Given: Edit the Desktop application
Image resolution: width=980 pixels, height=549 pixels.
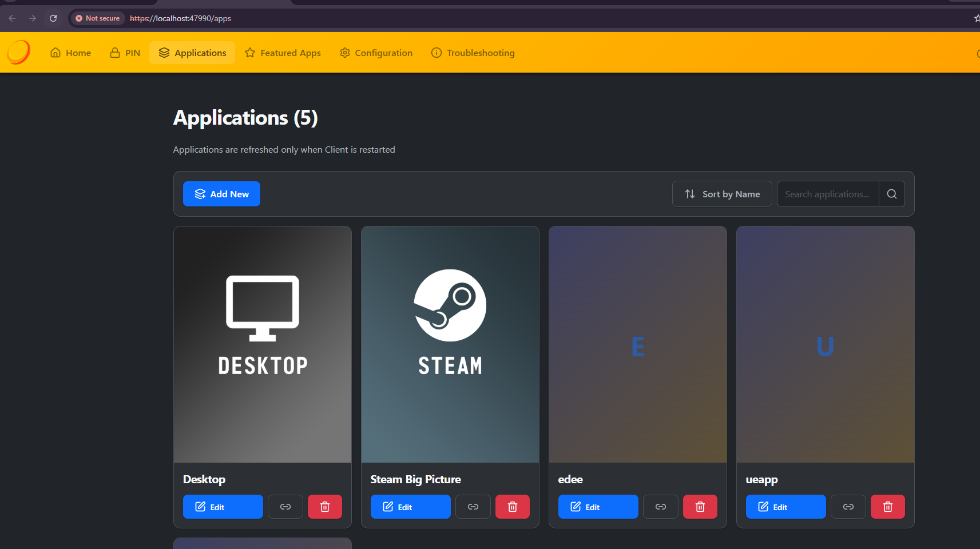Looking at the screenshot, I should pyautogui.click(x=223, y=507).
